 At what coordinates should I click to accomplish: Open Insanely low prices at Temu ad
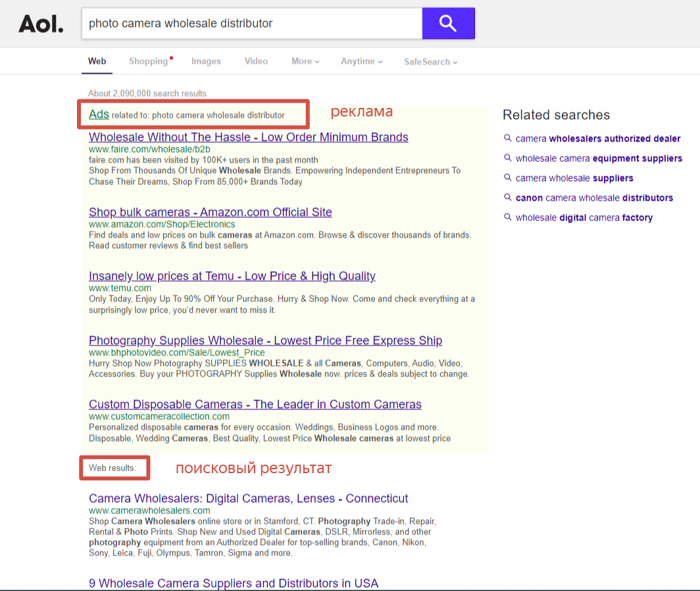tap(232, 276)
